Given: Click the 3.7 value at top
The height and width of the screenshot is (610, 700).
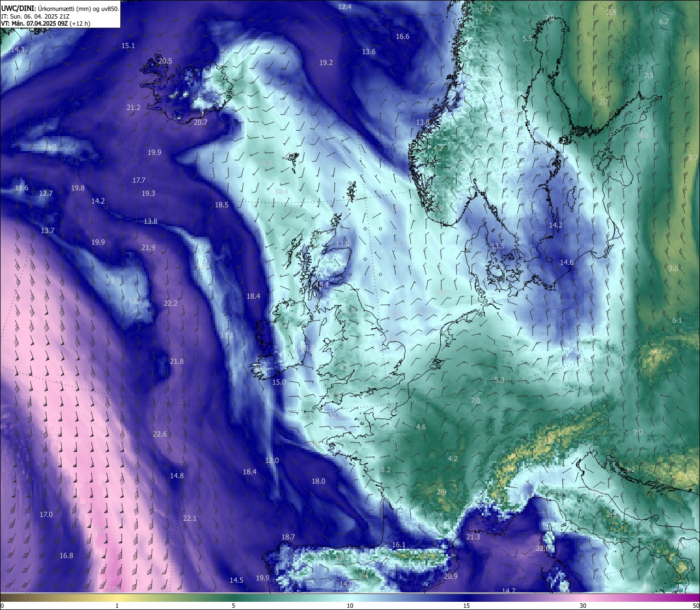Looking at the screenshot, I should point(488,9).
